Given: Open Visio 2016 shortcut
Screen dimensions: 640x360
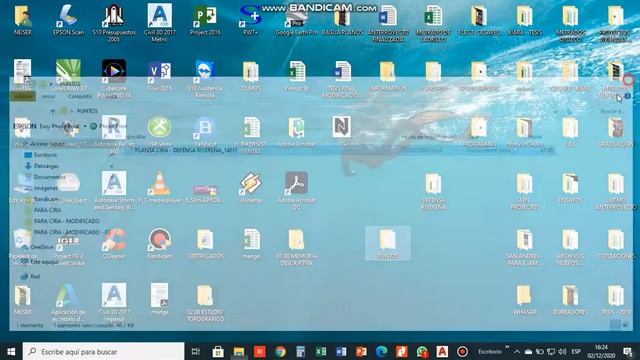Looking at the screenshot, I should click(160, 76).
